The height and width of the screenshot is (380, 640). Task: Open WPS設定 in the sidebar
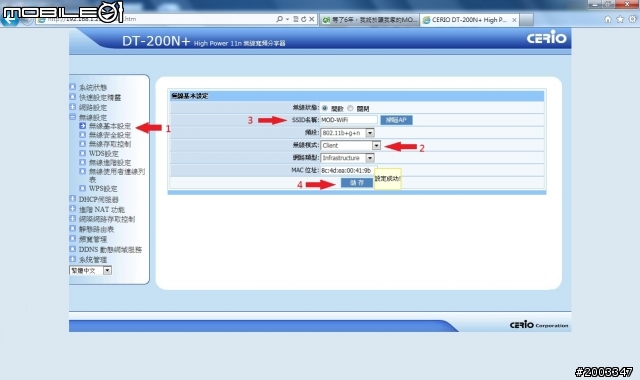click(103, 189)
